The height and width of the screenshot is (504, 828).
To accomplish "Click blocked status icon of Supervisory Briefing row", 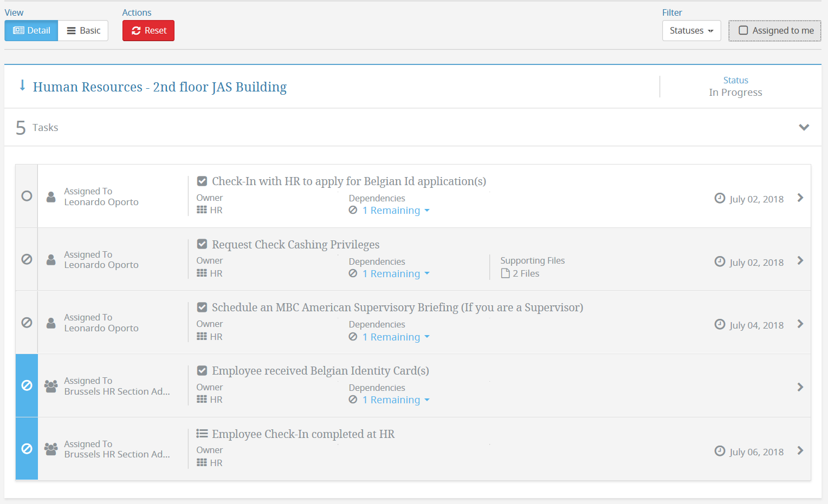I will pyautogui.click(x=27, y=323).
